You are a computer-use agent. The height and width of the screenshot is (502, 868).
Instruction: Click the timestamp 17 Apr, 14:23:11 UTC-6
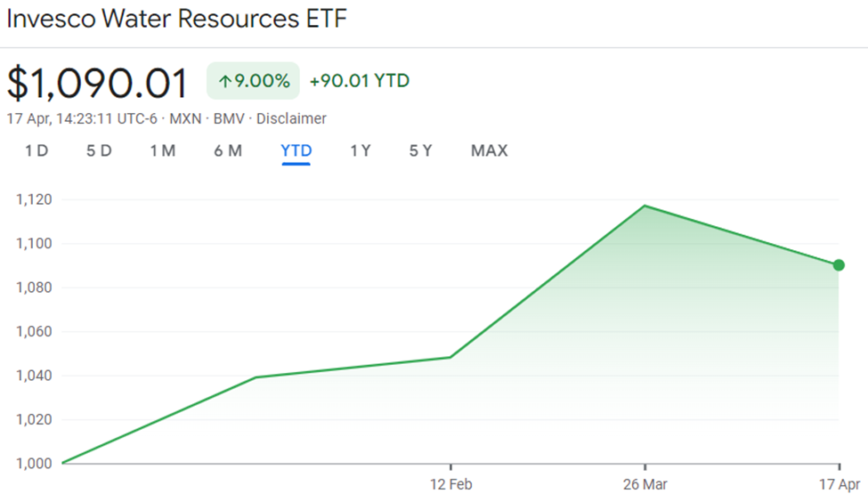click(x=82, y=118)
